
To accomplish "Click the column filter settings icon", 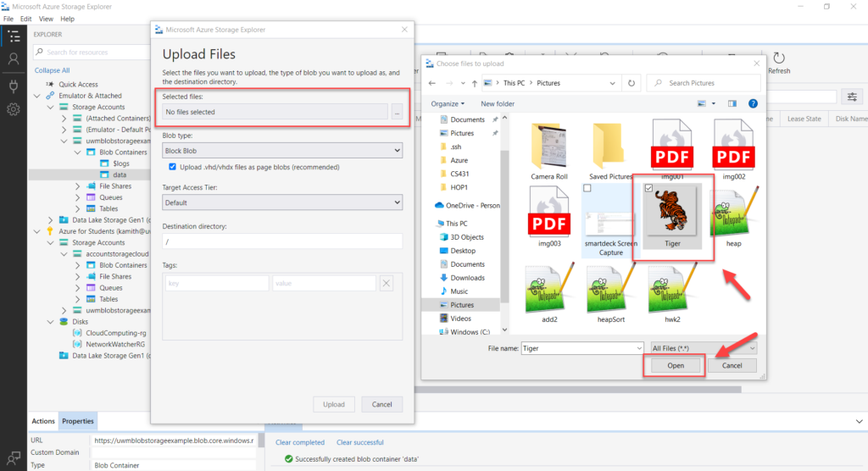I will coord(852,97).
